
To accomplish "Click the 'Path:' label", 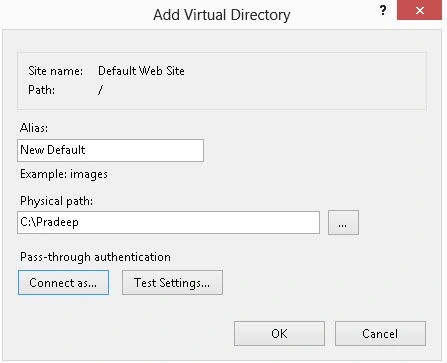I will coord(41,90).
